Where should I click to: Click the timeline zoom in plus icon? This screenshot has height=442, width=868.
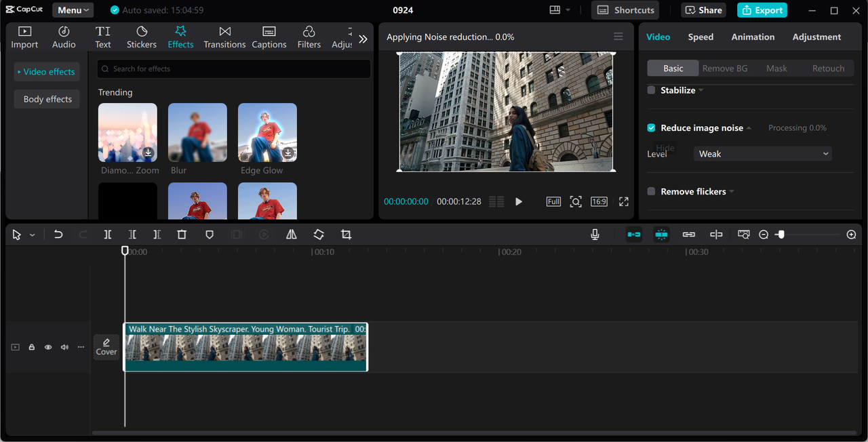(x=851, y=235)
